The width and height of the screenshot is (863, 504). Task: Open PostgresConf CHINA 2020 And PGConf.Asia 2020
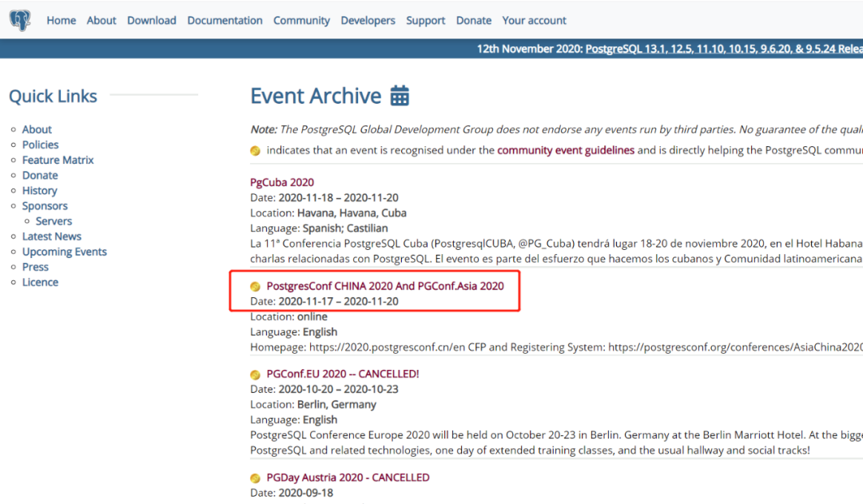tap(385, 286)
